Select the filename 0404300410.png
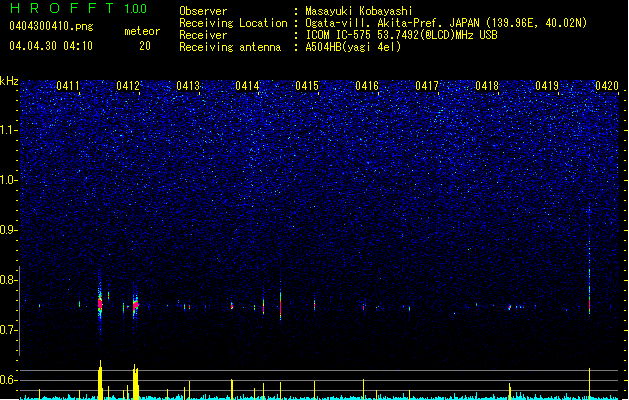The image size is (629, 400). coord(51,26)
